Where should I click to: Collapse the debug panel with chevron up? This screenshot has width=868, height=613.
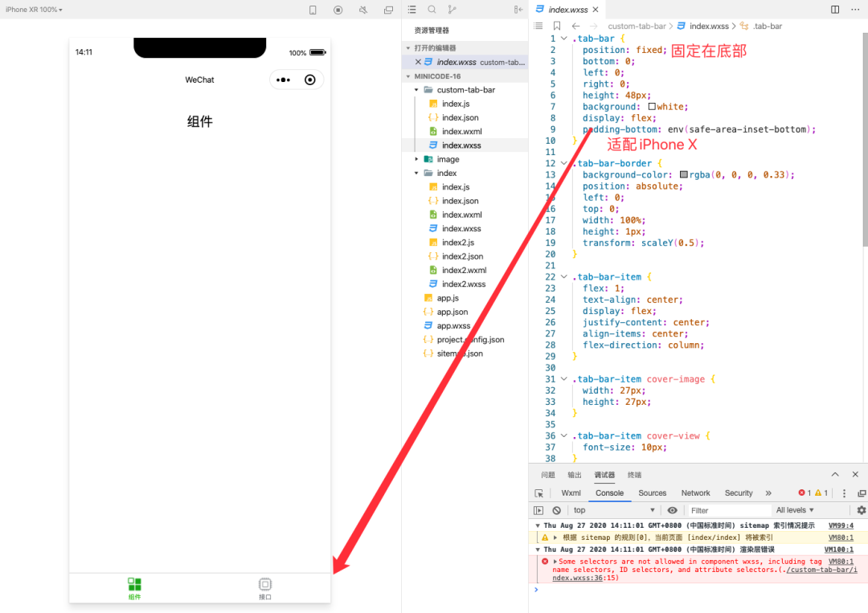pos(835,475)
